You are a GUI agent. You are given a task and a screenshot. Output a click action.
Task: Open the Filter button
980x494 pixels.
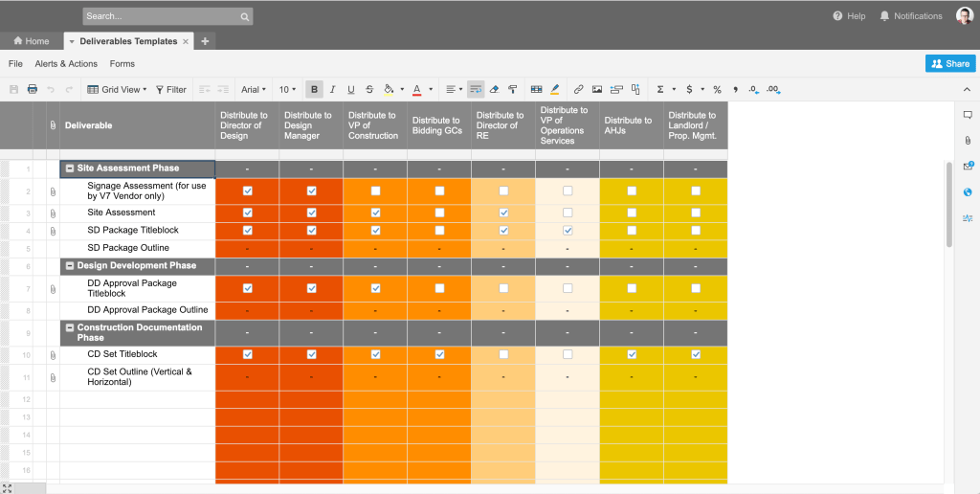(x=171, y=89)
